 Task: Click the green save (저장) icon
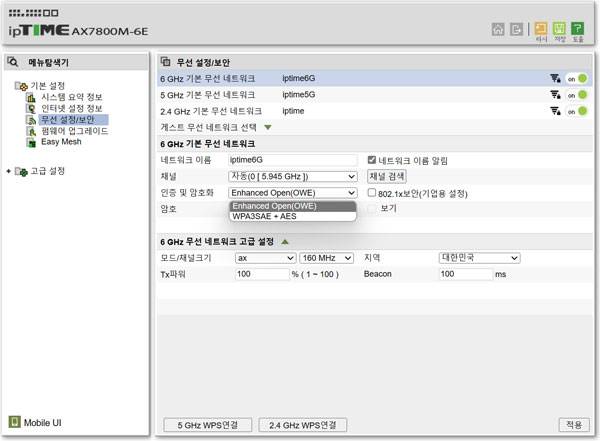pos(559,29)
